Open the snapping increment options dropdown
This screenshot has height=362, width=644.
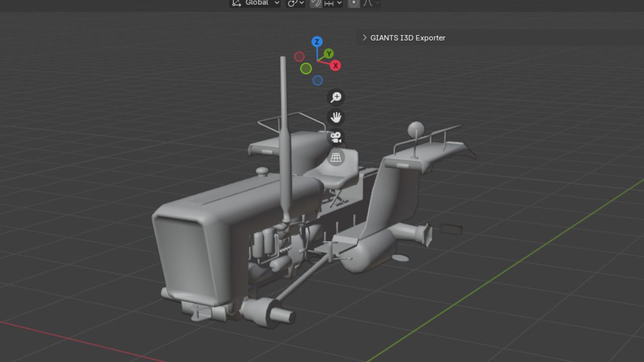click(x=333, y=3)
